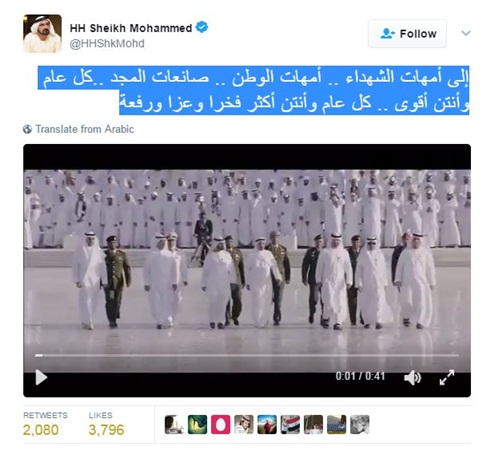The height and width of the screenshot is (450, 486).
Task: Open the green mosque avatar thumbnail
Action: (x=197, y=424)
